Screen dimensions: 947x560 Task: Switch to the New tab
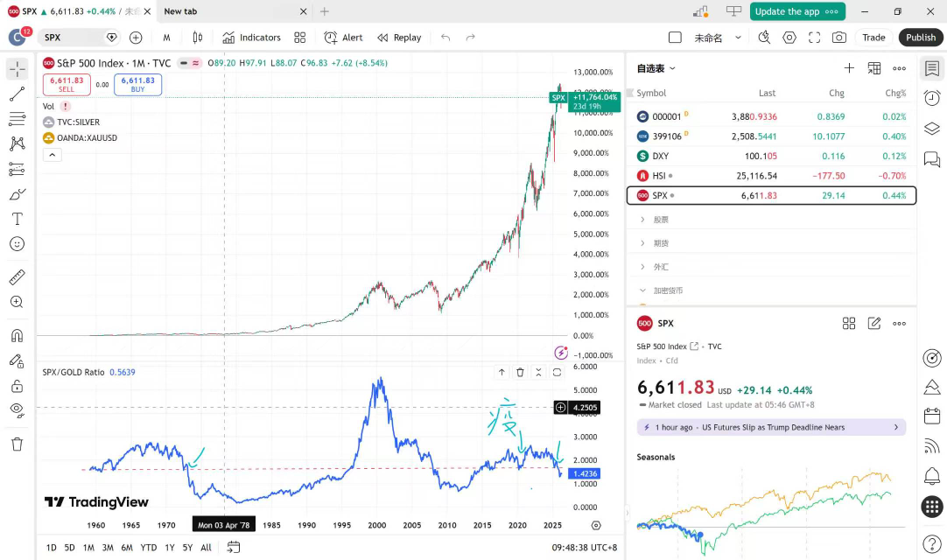pyautogui.click(x=180, y=11)
